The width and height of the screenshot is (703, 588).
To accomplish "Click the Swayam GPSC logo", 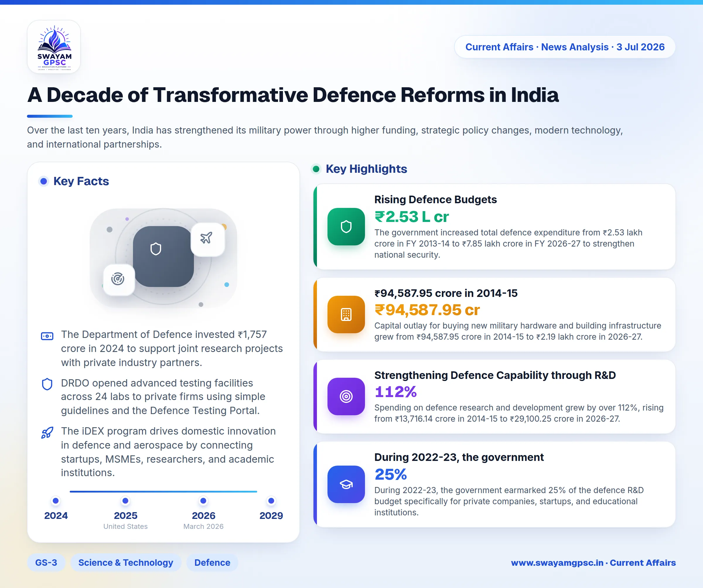I will coord(54,47).
